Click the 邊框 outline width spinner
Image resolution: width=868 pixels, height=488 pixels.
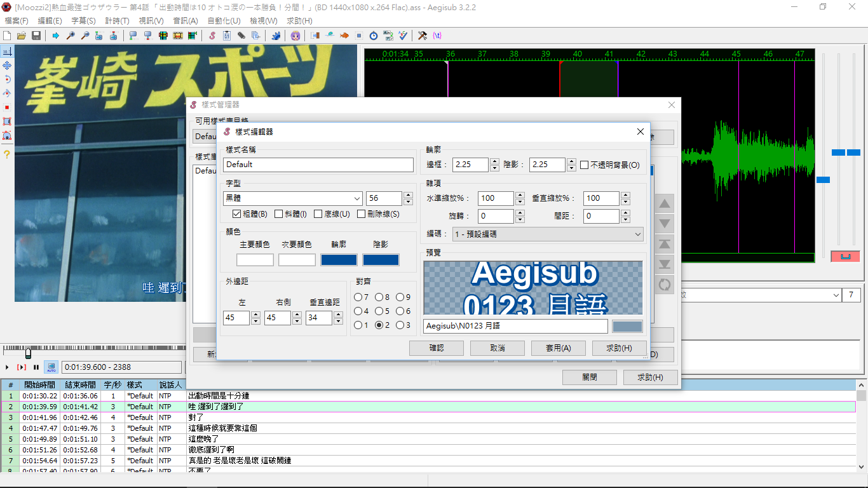(494, 165)
